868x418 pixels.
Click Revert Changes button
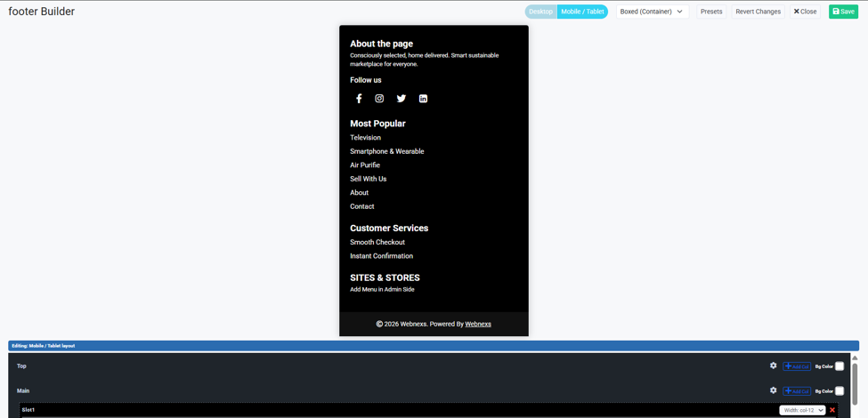(758, 12)
